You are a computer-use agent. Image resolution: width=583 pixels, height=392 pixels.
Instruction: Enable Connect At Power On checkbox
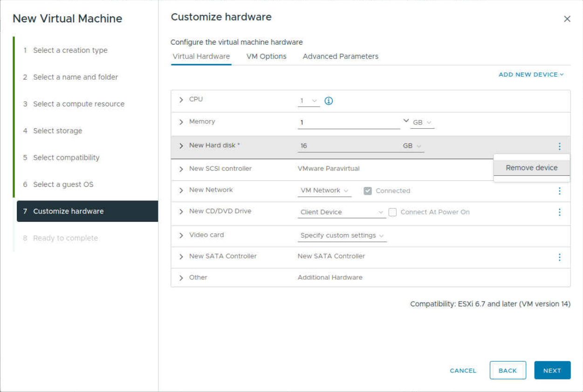392,212
